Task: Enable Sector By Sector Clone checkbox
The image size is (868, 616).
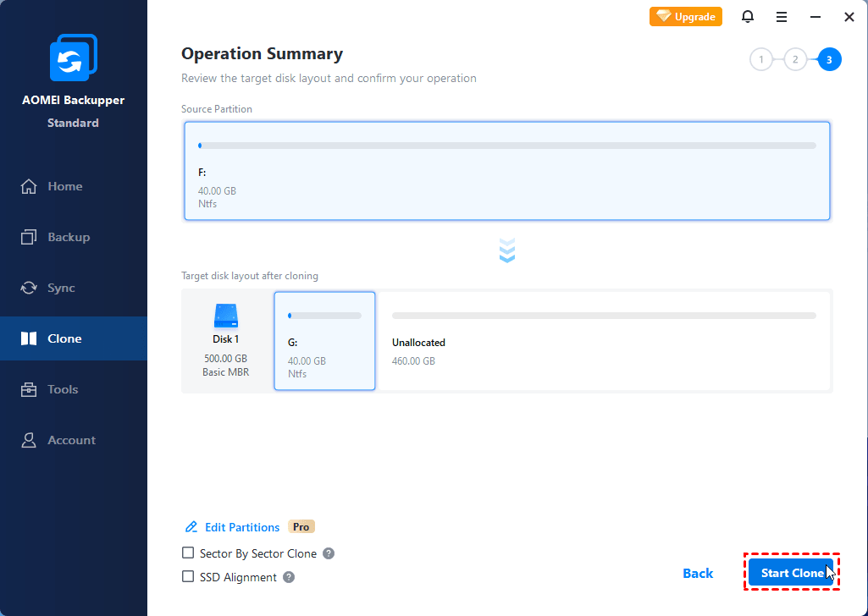Action: coord(188,553)
